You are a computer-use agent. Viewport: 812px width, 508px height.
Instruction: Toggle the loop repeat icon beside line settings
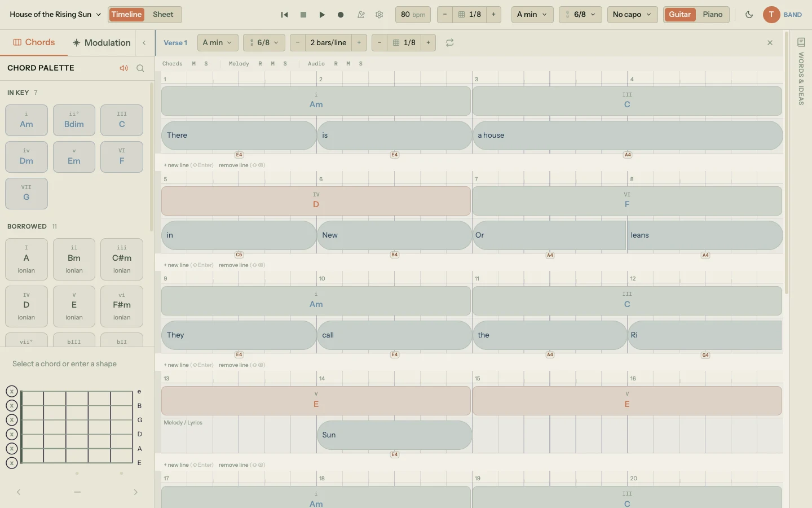coord(449,42)
